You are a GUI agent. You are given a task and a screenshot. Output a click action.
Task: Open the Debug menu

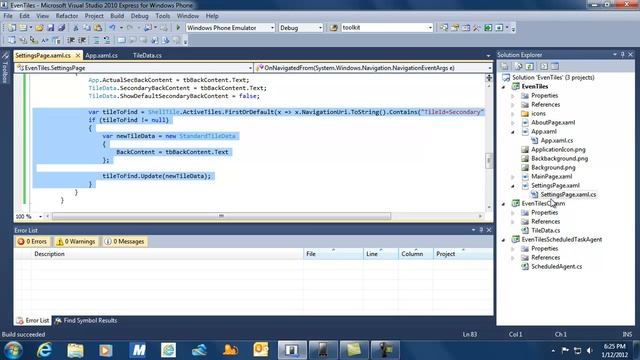[140, 16]
